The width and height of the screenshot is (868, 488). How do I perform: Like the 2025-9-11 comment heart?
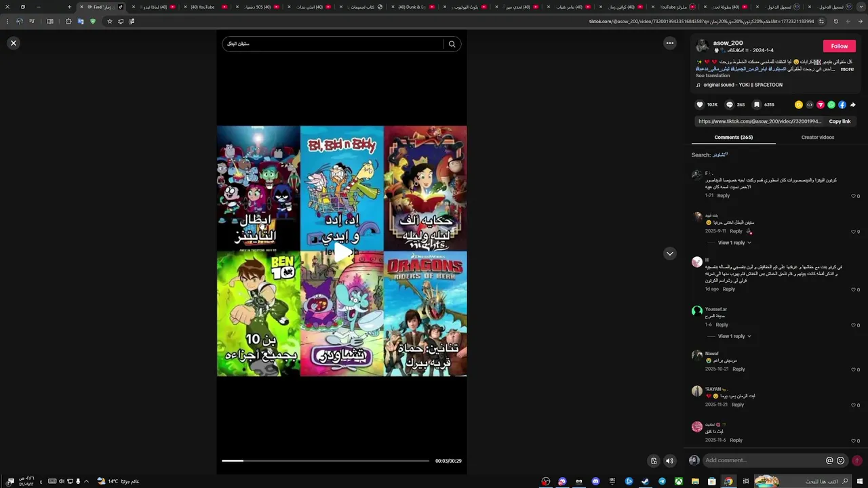coord(854,232)
